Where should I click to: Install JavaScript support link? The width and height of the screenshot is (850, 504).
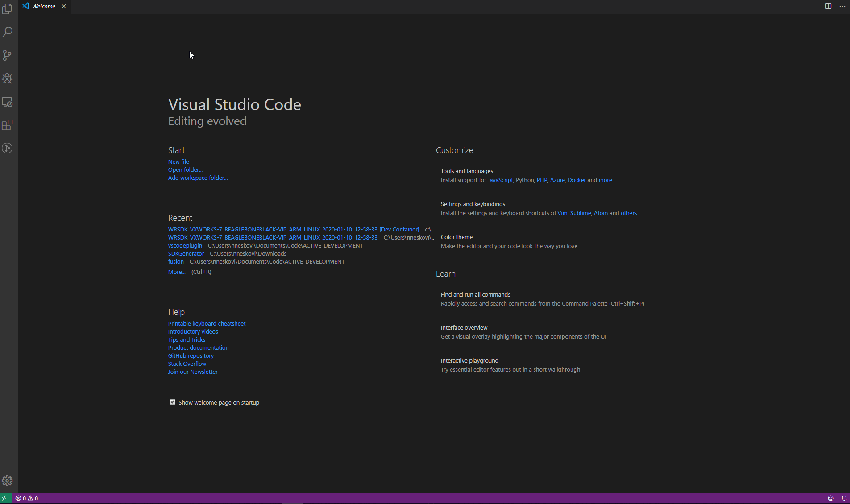tap(500, 180)
